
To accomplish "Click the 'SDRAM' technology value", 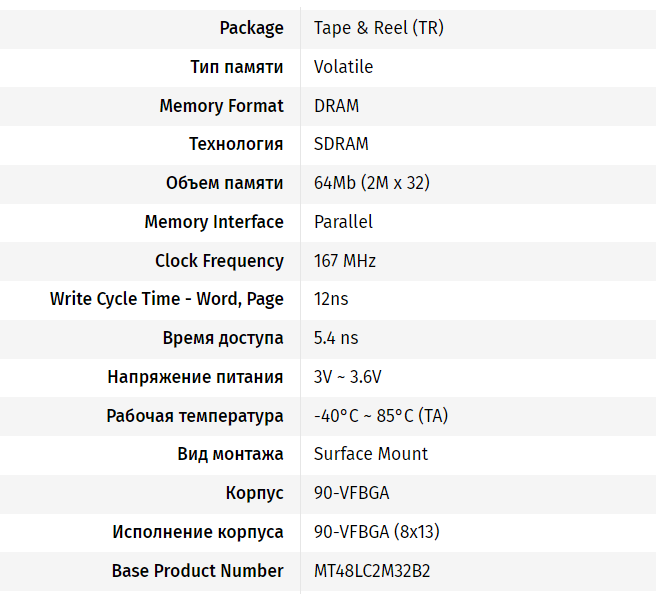I will click(341, 144).
